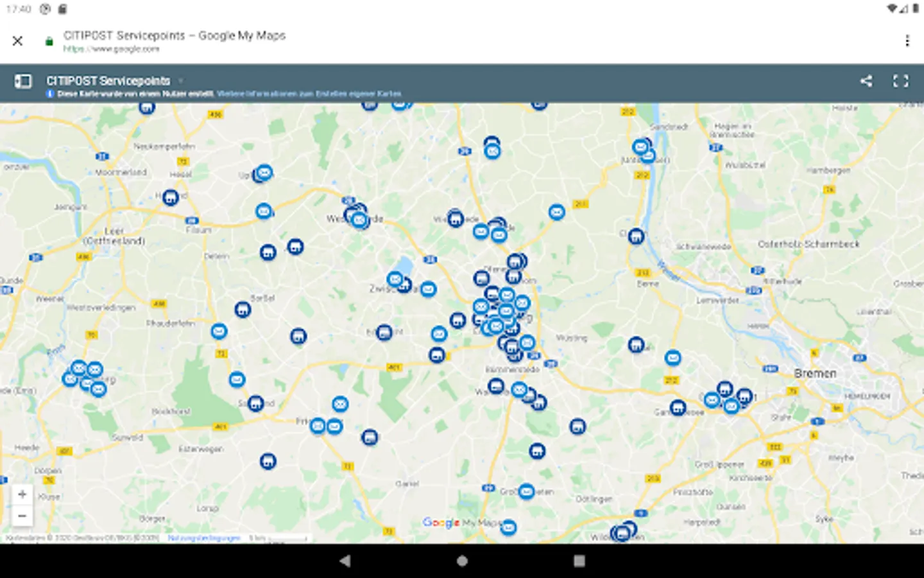Select the envelope marker near Sandstedt
This screenshot has width=924, height=578.
coord(640,147)
